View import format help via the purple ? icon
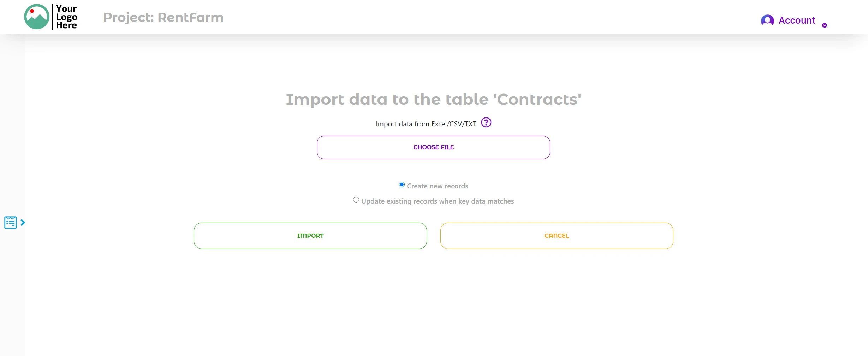Viewport: 868px width, 356px height. point(486,122)
